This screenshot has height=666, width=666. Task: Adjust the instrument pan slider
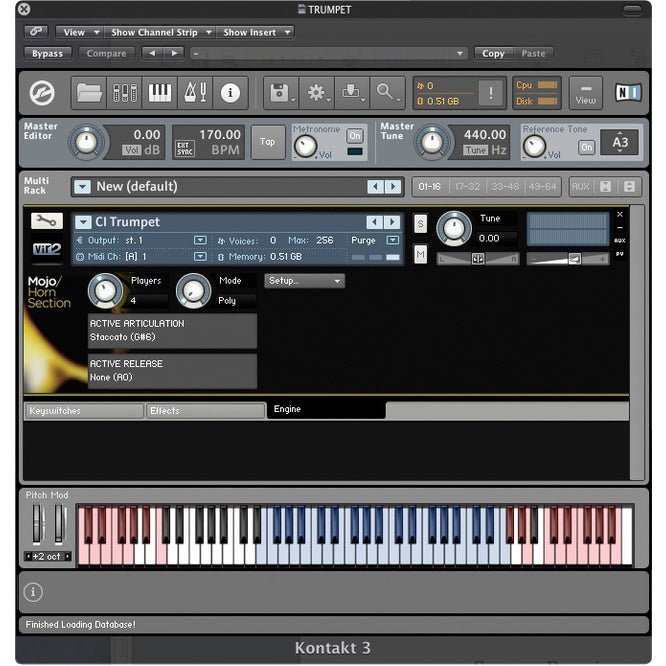coord(478,258)
